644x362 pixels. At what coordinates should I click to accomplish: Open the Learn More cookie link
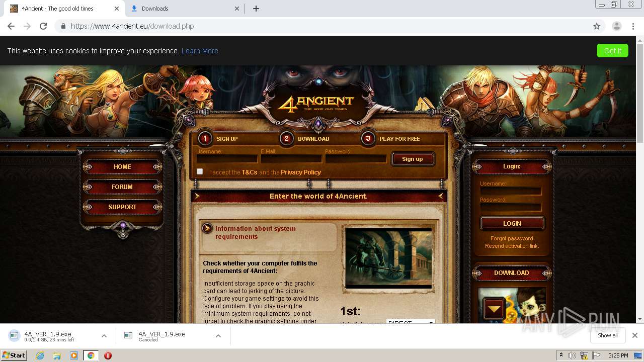point(200,51)
